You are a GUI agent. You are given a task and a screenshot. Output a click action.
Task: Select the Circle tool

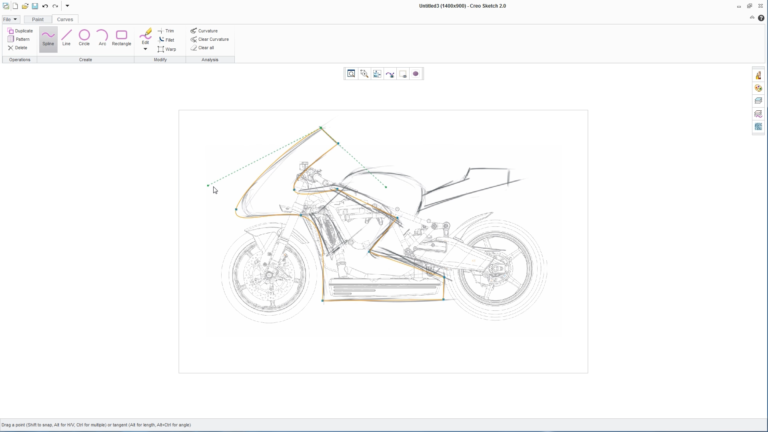[84, 38]
